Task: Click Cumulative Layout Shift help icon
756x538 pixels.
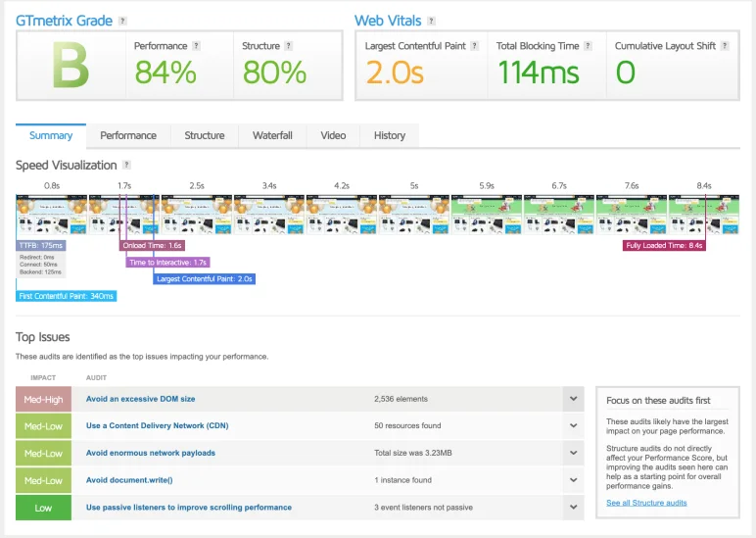Action: (725, 46)
